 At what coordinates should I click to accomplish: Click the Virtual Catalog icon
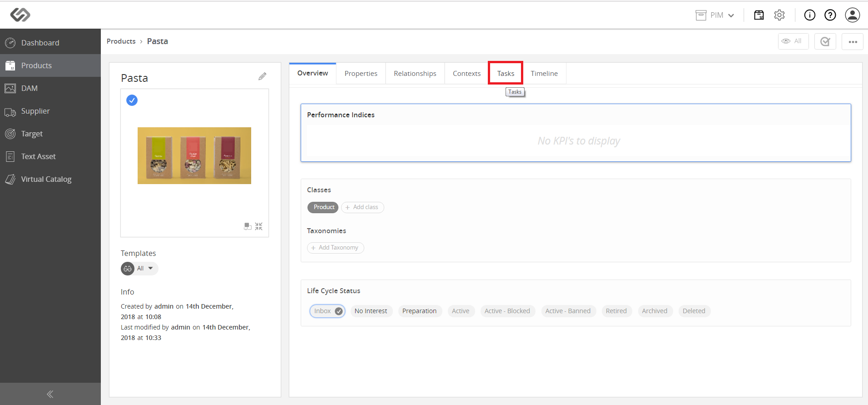pyautogui.click(x=10, y=179)
